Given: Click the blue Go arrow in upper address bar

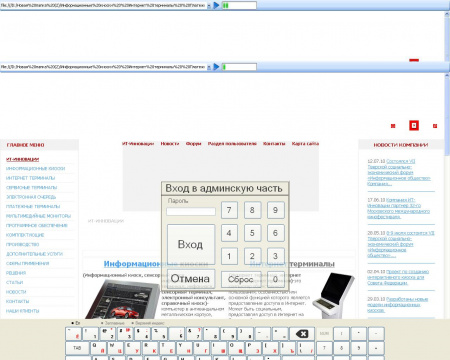Looking at the screenshot, I should tap(216, 5).
